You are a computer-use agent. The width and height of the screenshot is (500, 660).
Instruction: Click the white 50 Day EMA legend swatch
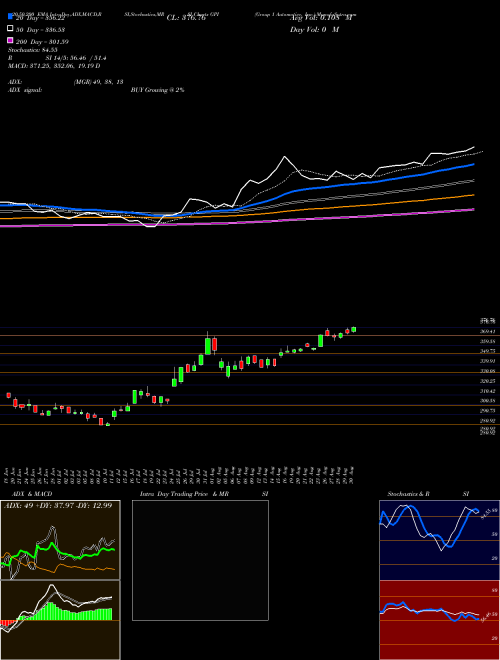pos(10,29)
